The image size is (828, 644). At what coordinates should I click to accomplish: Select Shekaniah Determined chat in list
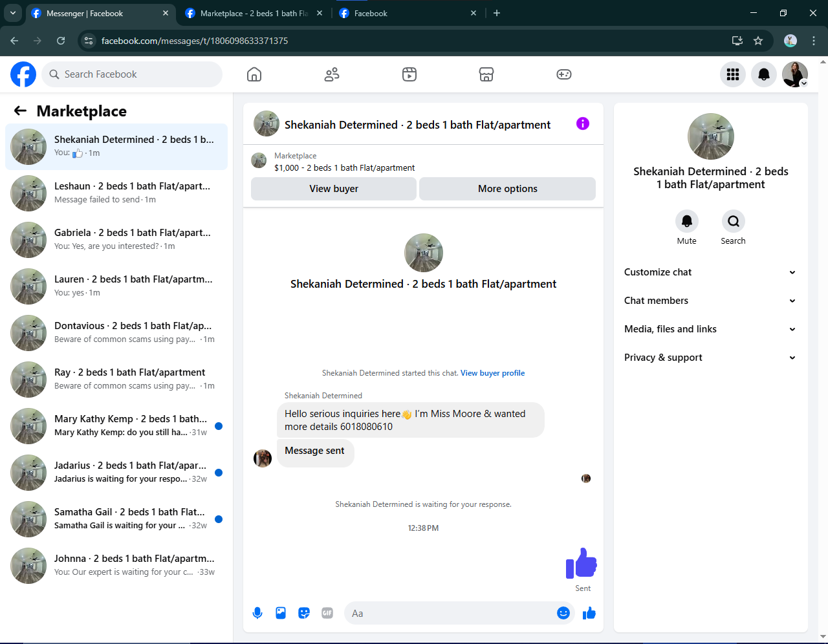116,147
